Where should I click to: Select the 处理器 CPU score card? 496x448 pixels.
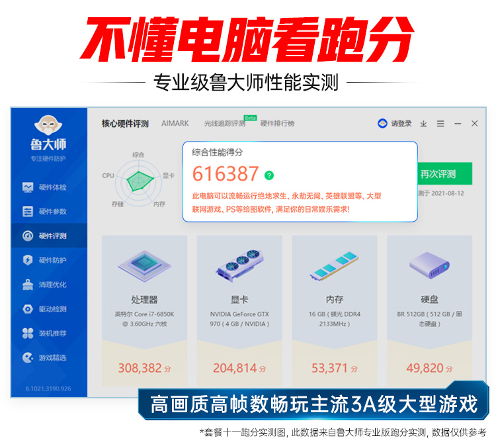pyautogui.click(x=145, y=310)
